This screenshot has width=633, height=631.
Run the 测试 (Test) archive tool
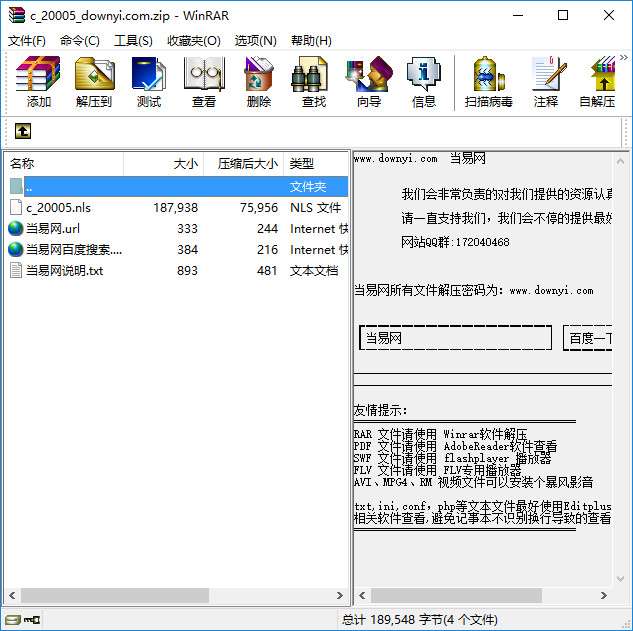[x=149, y=82]
